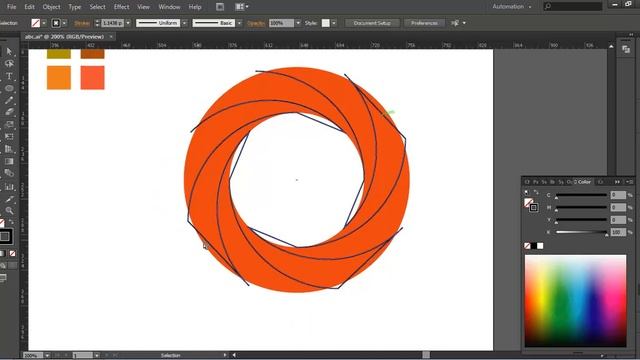Click the opacity 100% field
Screen dimensions: 640x360
pyautogui.click(x=281, y=23)
